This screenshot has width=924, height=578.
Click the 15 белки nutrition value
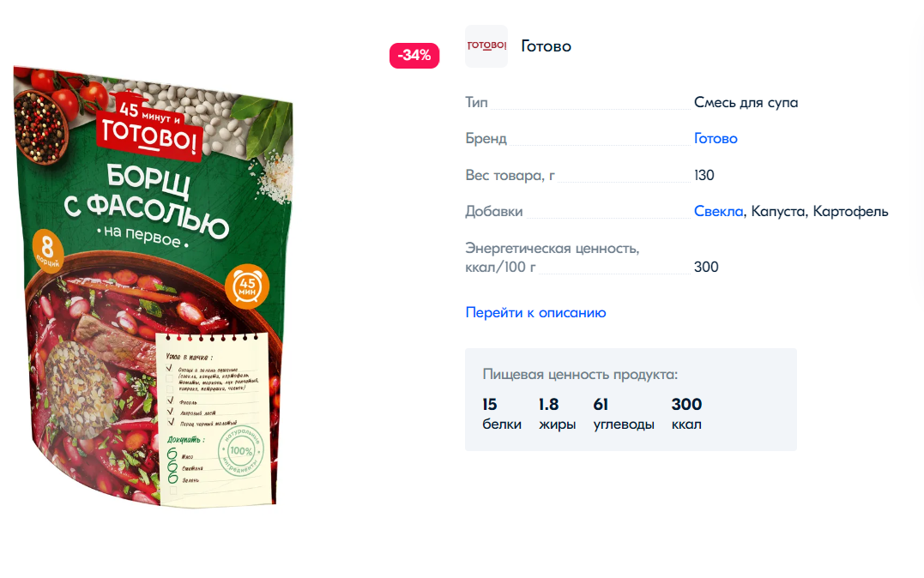502,413
